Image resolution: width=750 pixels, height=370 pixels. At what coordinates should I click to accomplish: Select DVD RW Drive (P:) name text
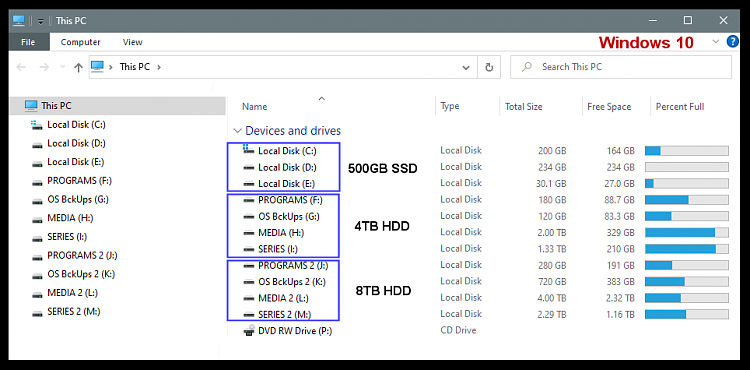pos(295,330)
